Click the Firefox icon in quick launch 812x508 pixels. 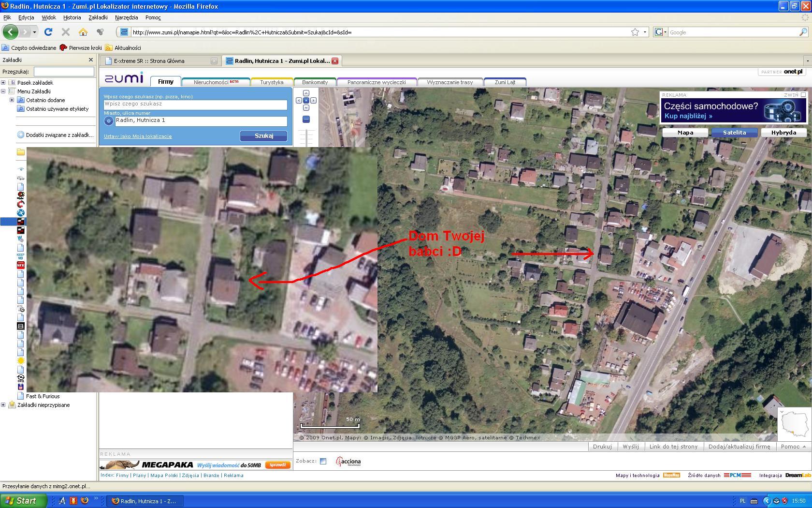[x=85, y=501]
